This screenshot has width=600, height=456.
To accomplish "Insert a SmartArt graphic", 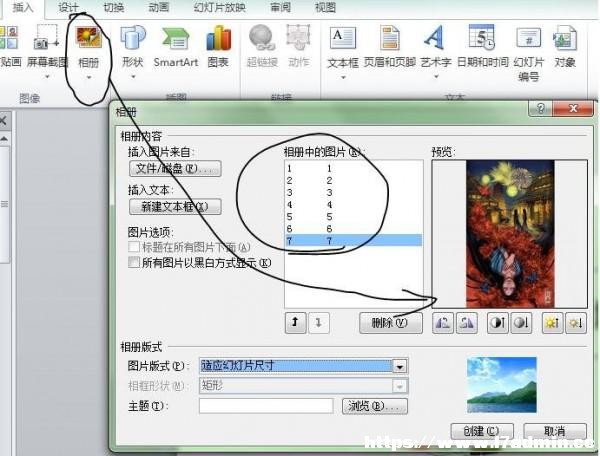I will point(176,38).
